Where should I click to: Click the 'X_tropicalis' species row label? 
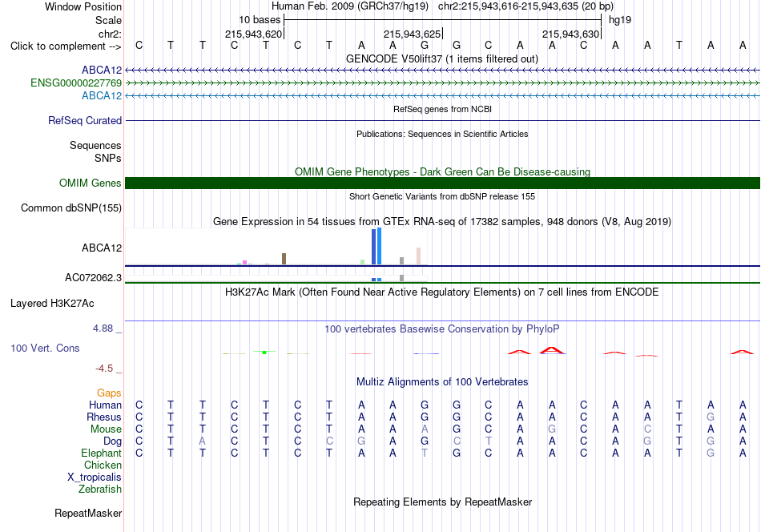(95, 478)
